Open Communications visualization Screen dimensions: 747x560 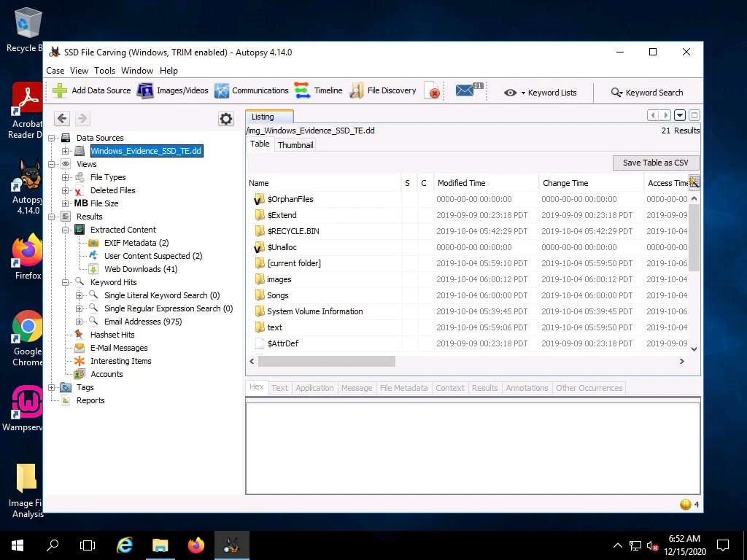251,90
